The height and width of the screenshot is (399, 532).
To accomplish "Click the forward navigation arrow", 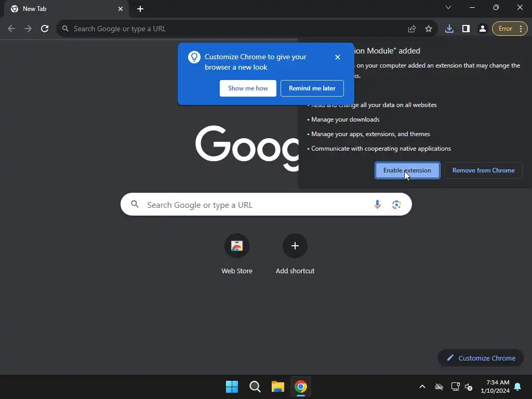I will [x=28, y=29].
